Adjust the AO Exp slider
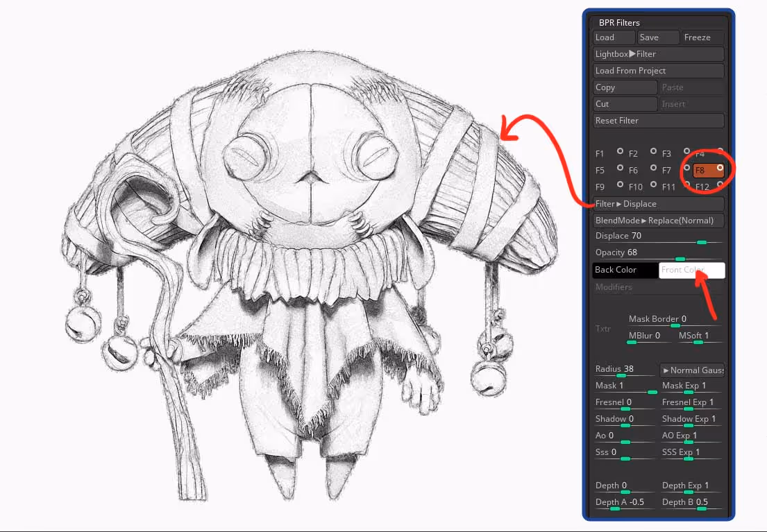This screenshot has height=532, width=767. [692, 437]
